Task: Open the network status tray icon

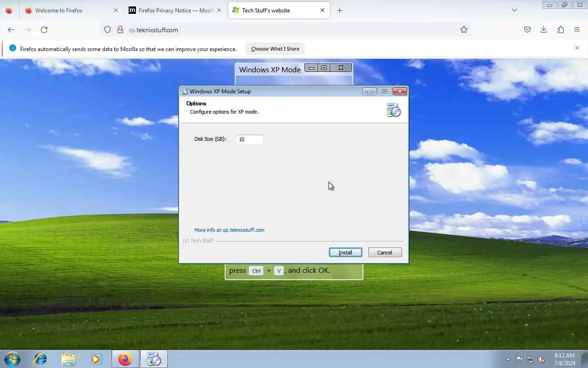Action: coord(531,359)
